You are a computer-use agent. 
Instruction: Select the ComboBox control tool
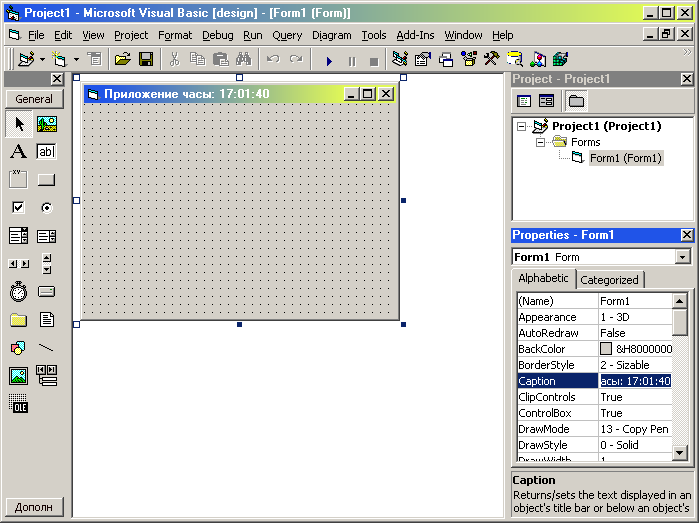pyautogui.click(x=19, y=235)
